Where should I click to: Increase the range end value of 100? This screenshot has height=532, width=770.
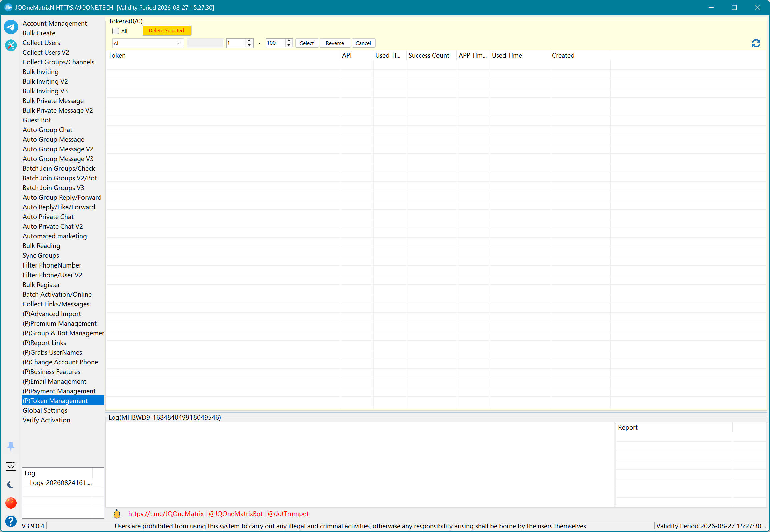pos(289,41)
